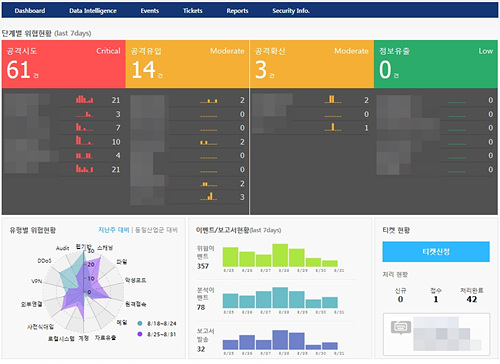The image size is (500, 364).
Task: Switch to Data Intelligence tab
Action: 93,11
